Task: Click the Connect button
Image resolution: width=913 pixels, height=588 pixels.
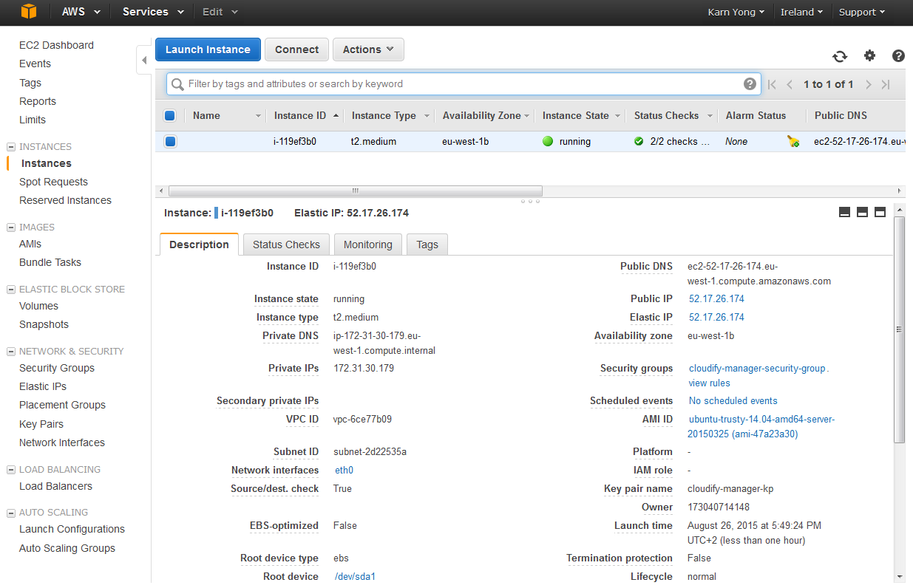Action: pyautogui.click(x=296, y=49)
